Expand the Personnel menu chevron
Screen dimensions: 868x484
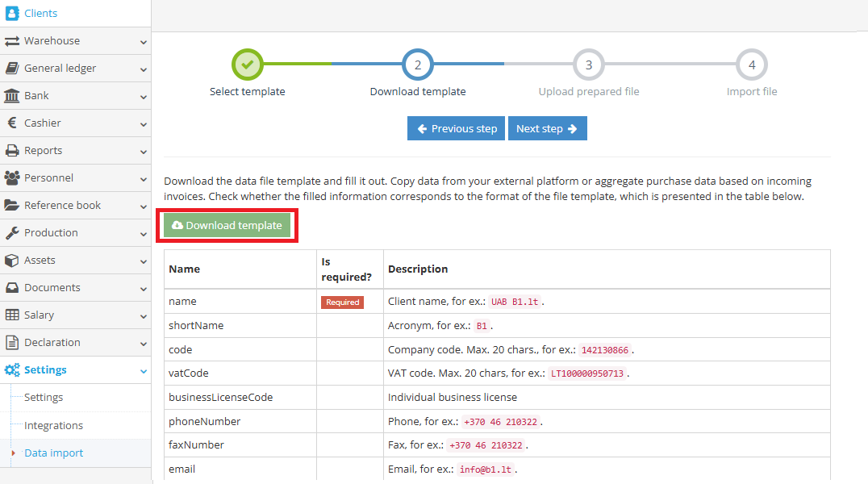(x=144, y=178)
